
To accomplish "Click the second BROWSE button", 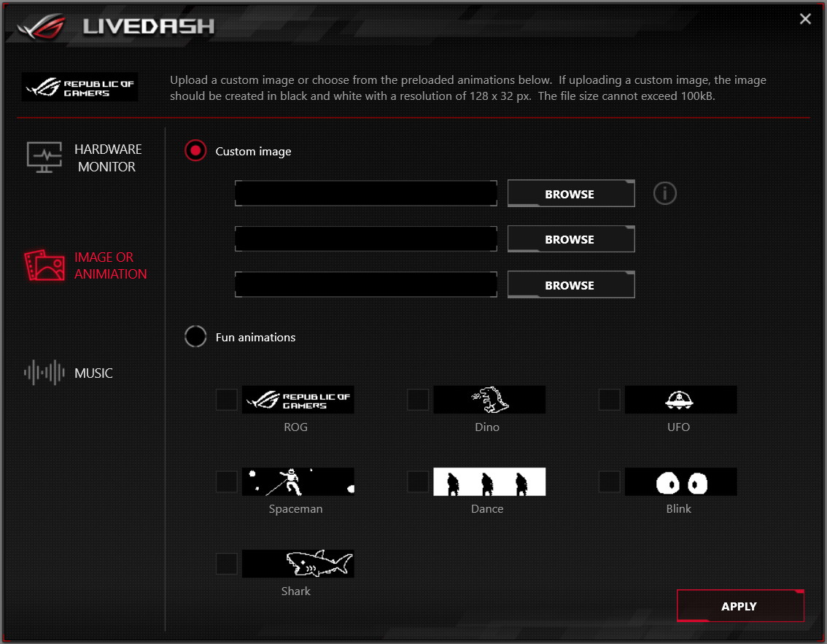I will [x=571, y=239].
